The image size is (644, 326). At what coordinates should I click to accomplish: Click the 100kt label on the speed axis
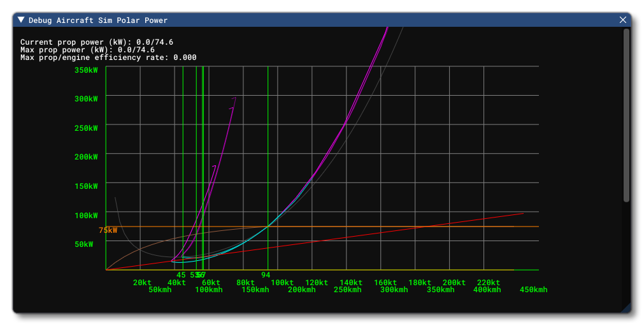click(282, 283)
